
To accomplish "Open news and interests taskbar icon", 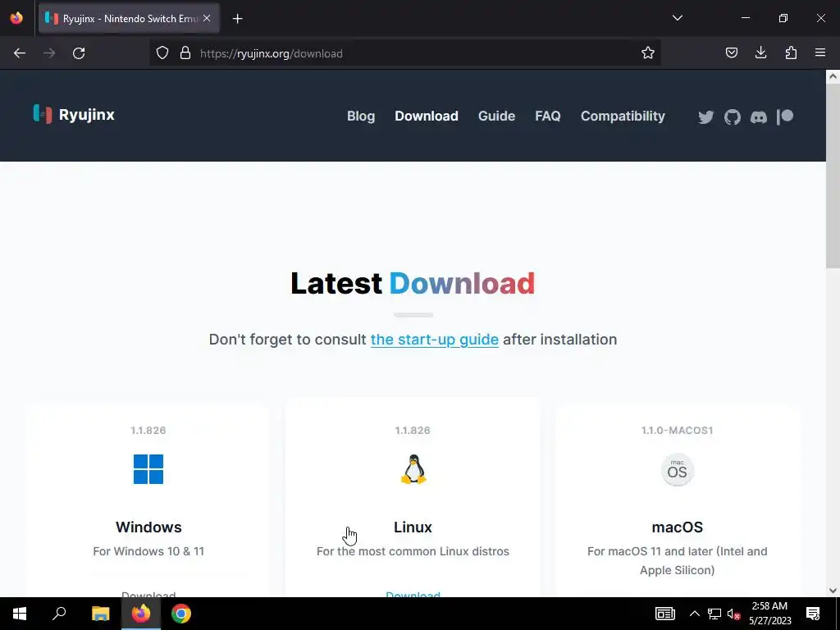I will 664,614.
